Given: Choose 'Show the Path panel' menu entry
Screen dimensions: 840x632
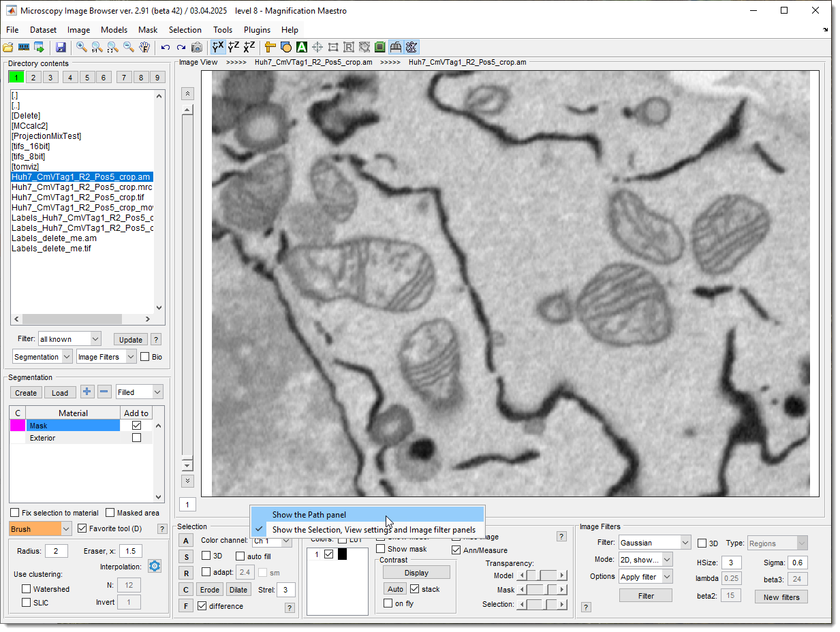Looking at the screenshot, I should coord(309,515).
